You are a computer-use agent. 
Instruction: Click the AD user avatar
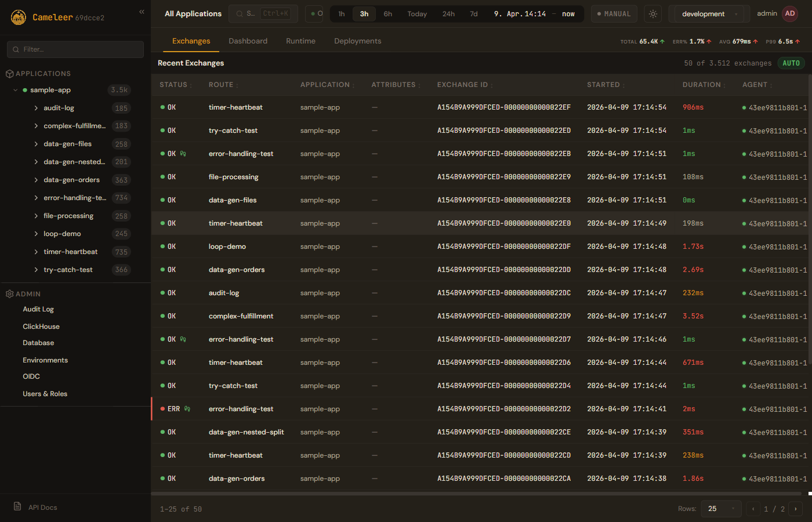[x=790, y=14]
